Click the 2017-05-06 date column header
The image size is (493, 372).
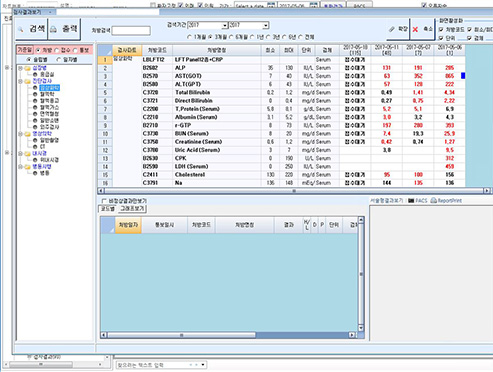tap(449, 50)
